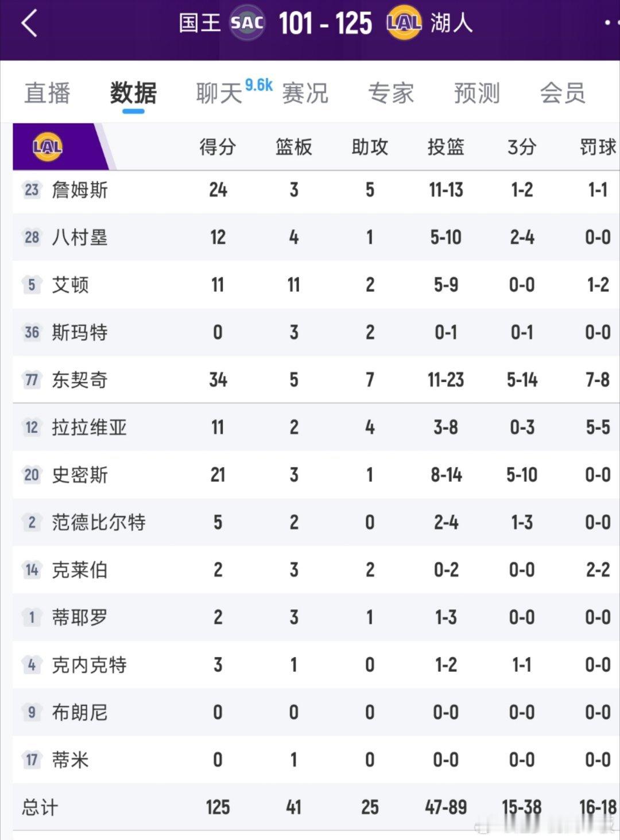Tap the 101 - 125 score display
The image size is (620, 840).
(325, 24)
